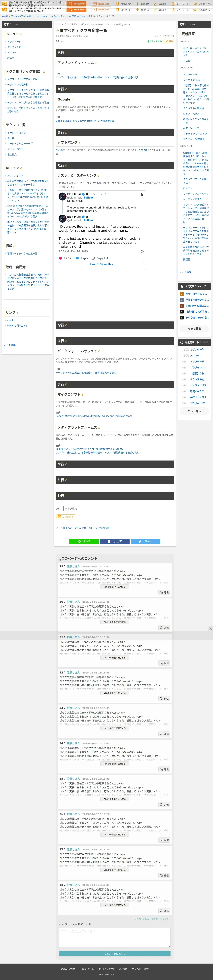This screenshot has width=213, height=980.
Task: Expand full text of comment 38
Action: (115, 905)
